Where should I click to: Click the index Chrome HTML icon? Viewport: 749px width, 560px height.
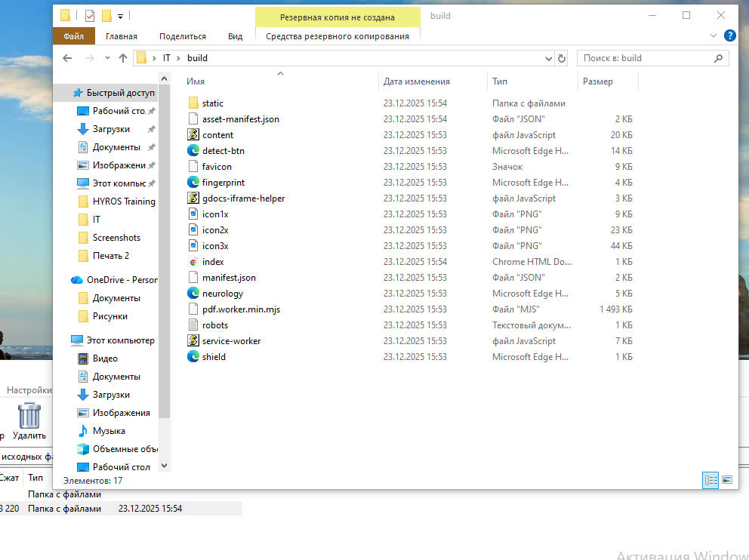(193, 262)
